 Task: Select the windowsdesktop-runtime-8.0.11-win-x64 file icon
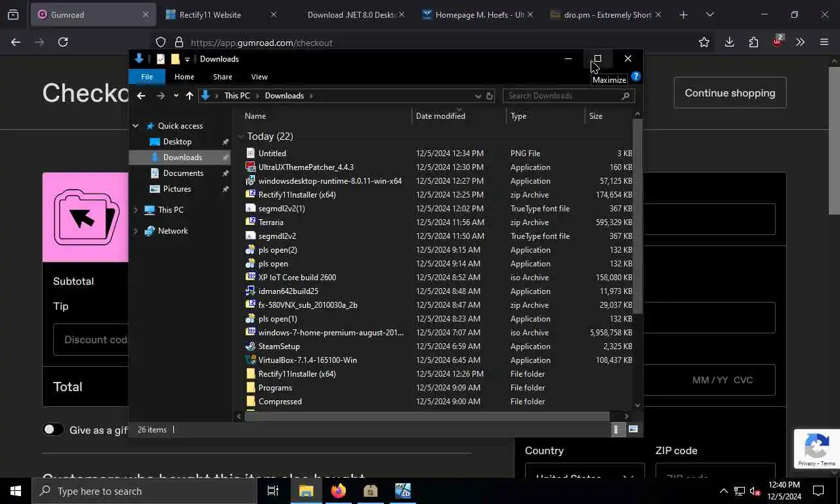tap(250, 181)
